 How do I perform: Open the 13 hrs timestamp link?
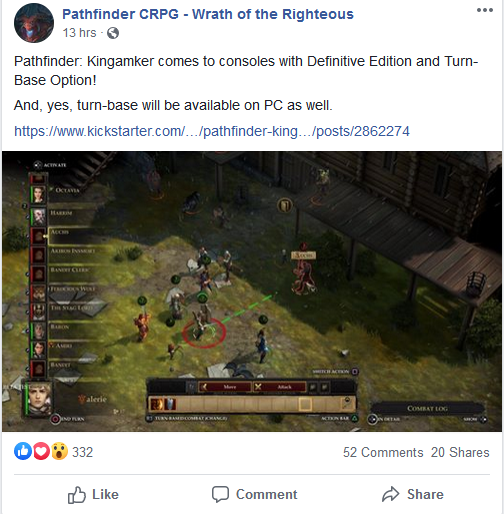(79, 33)
